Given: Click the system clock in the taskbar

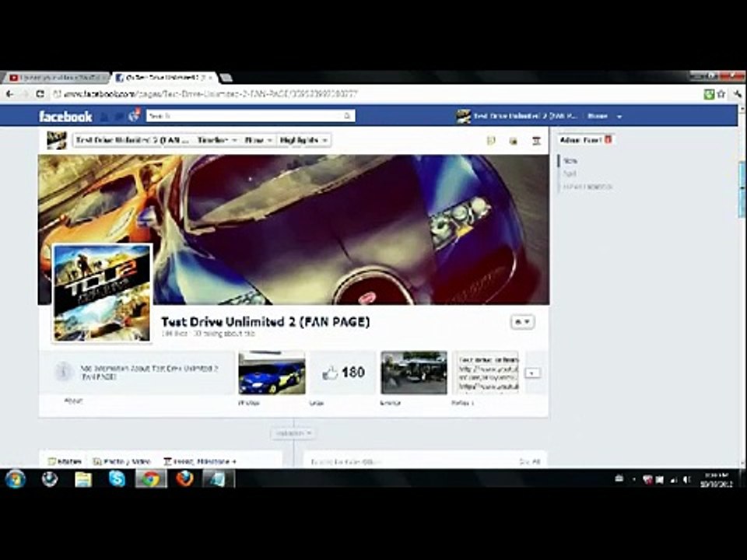Looking at the screenshot, I should [x=717, y=480].
